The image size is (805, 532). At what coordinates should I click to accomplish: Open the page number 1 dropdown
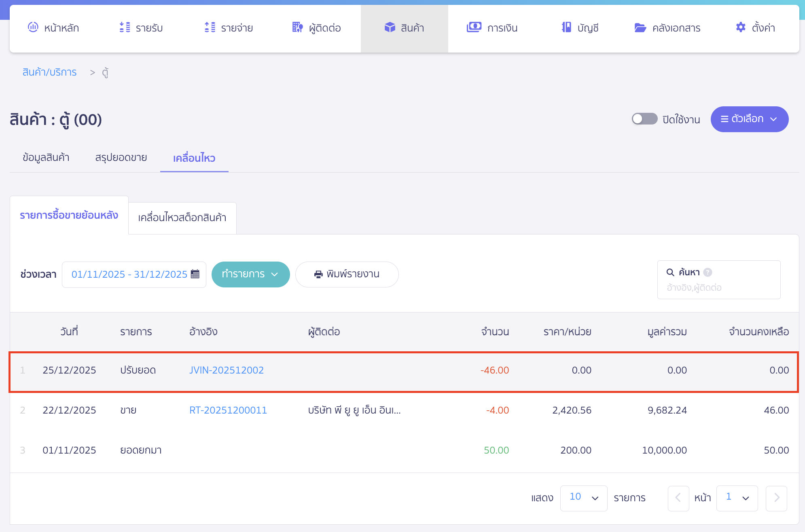(x=737, y=498)
